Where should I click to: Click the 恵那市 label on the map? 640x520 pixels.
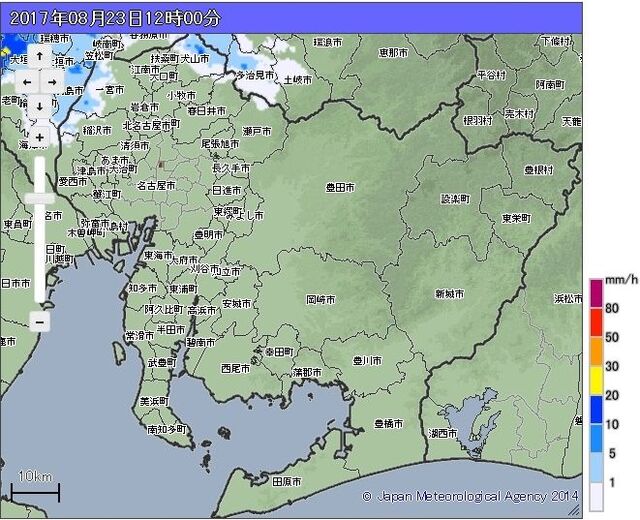coord(393,52)
